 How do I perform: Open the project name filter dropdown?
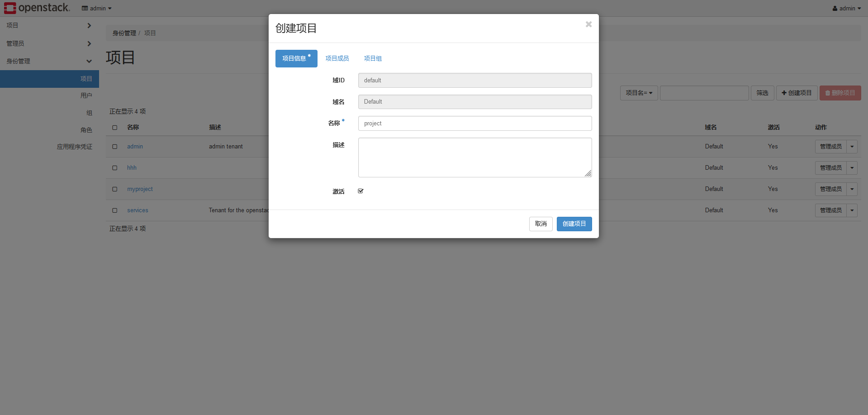[639, 93]
